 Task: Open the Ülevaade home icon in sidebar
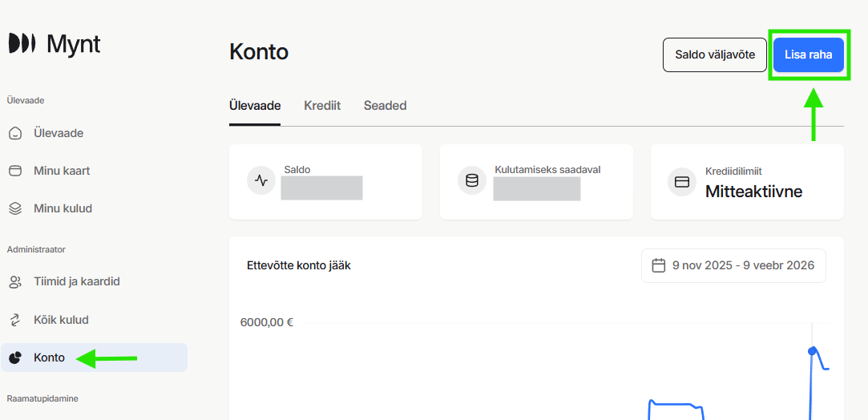(x=15, y=133)
